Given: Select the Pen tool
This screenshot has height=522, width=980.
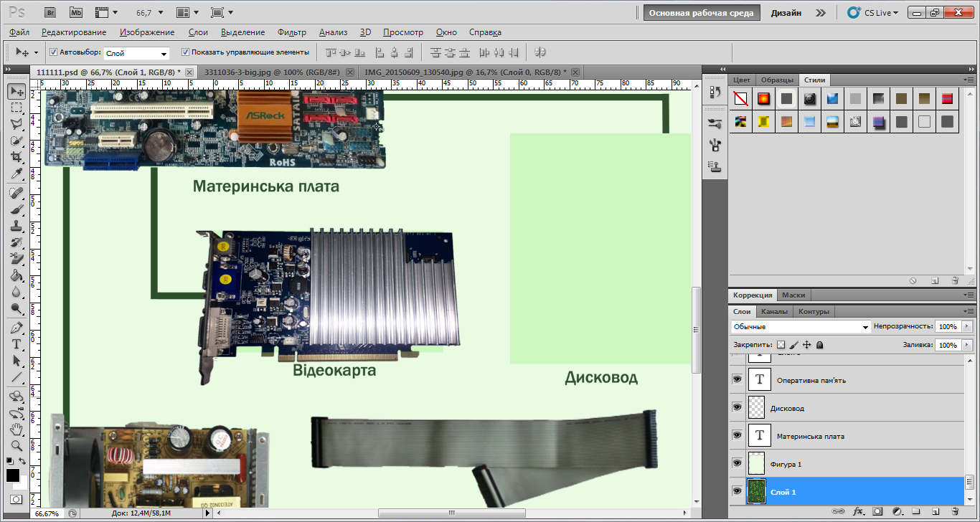Looking at the screenshot, I should (17, 328).
